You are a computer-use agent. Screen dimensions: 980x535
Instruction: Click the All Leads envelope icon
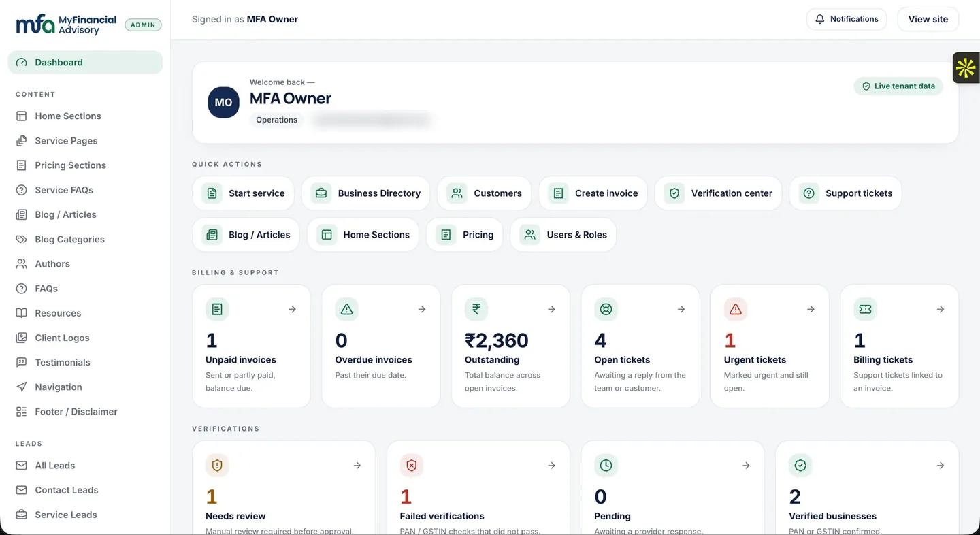pyautogui.click(x=22, y=466)
